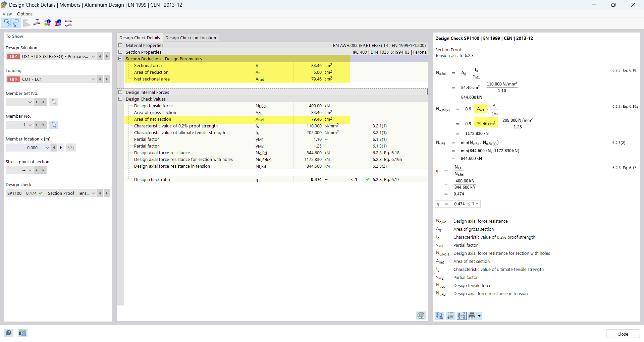Select Design axial force resistance in tension row
The image size is (644, 342).
coord(276,166)
